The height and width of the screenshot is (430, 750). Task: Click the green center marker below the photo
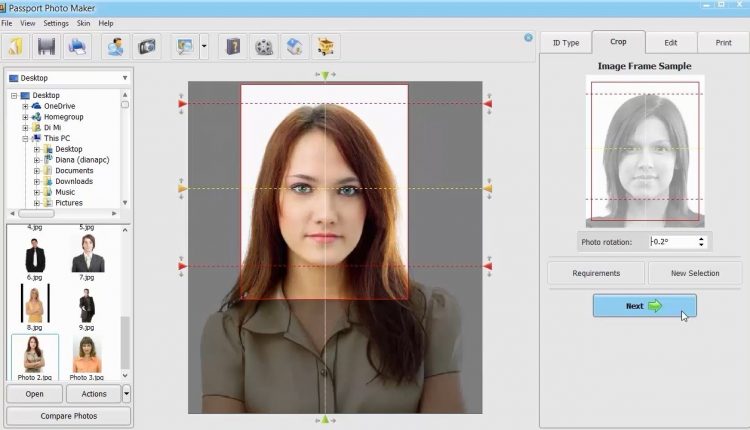325,419
